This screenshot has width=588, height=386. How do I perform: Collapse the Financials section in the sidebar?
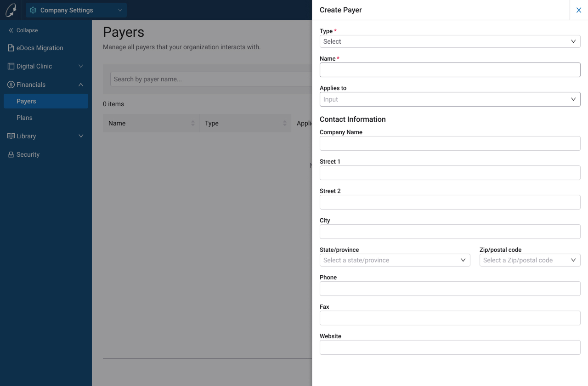81,85
